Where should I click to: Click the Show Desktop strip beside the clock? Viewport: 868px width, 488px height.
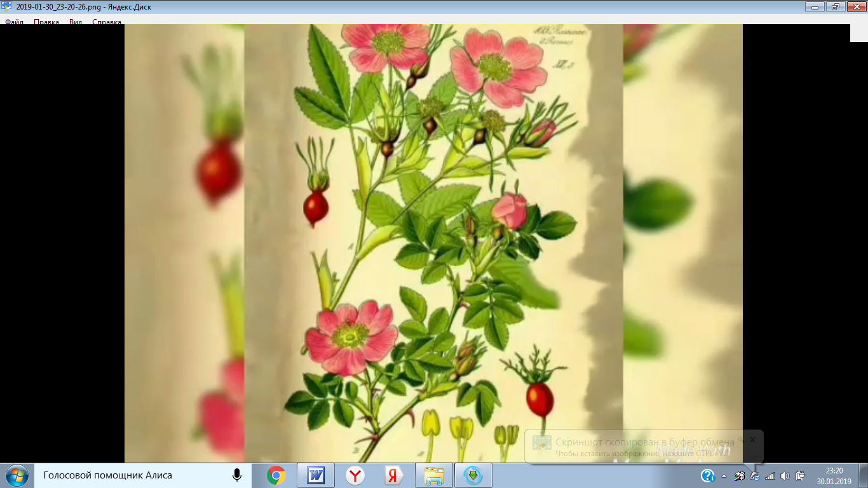pos(863,475)
